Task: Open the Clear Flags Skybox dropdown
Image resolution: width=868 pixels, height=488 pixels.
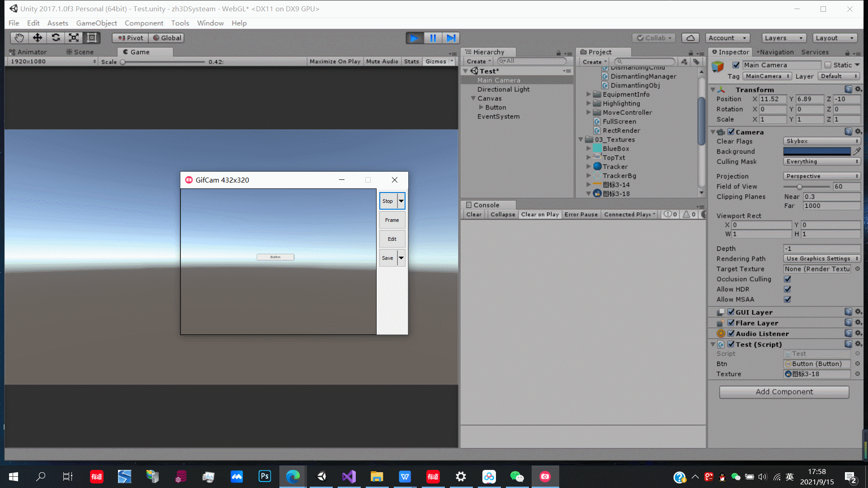Action: 821,141
